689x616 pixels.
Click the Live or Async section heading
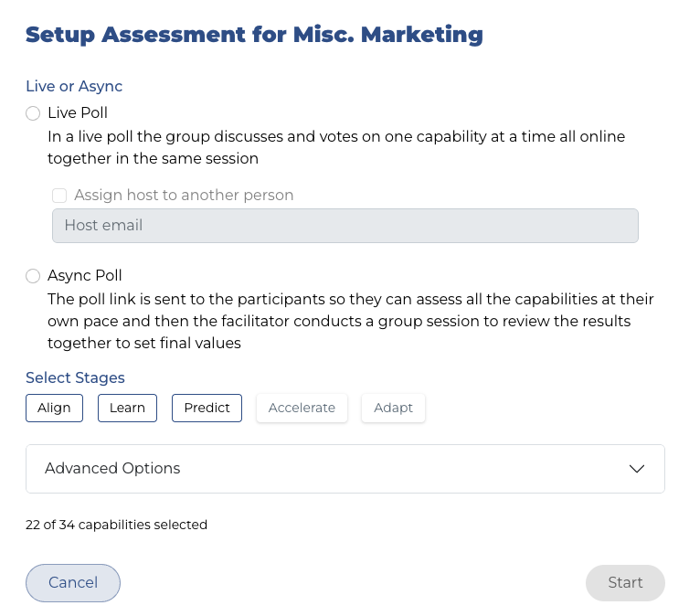tap(74, 87)
